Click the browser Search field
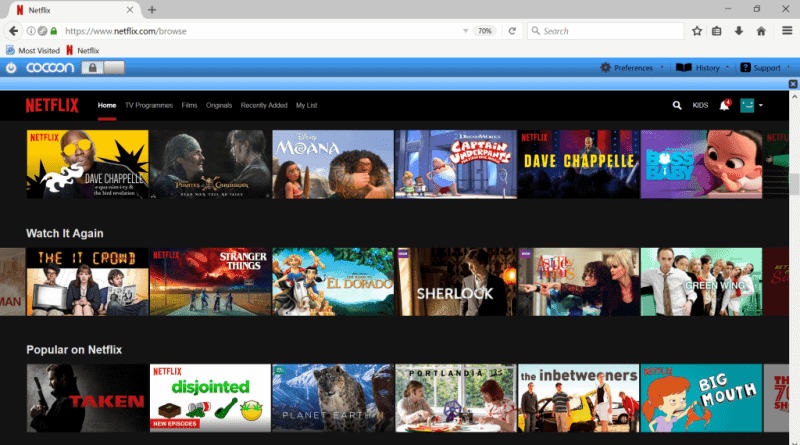The image size is (800, 445). click(x=606, y=31)
